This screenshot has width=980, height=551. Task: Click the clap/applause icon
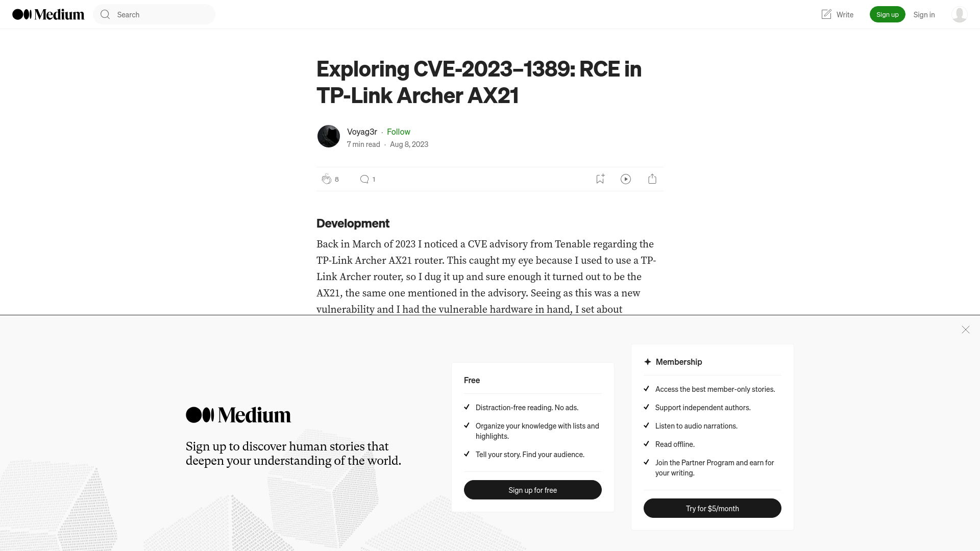click(x=326, y=179)
